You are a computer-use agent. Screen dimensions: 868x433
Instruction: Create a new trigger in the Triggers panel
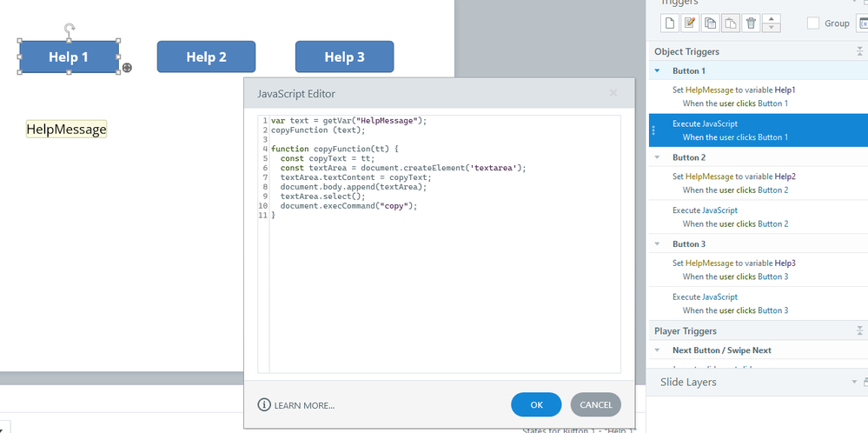tap(671, 23)
